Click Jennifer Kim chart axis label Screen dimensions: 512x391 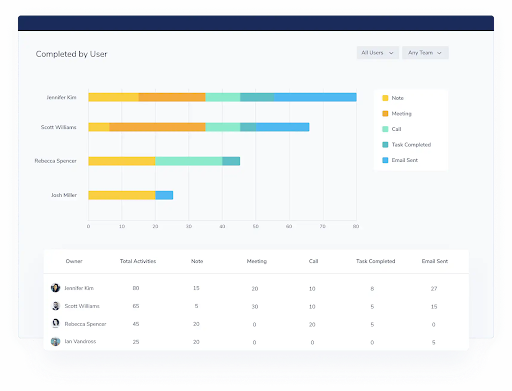pyautogui.click(x=61, y=97)
